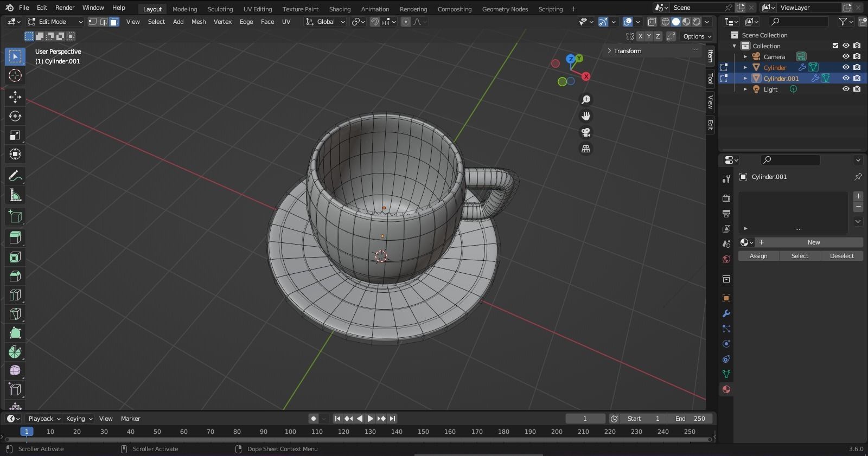Viewport: 868px width, 456px height.
Task: Click material Select button
Action: 800,256
